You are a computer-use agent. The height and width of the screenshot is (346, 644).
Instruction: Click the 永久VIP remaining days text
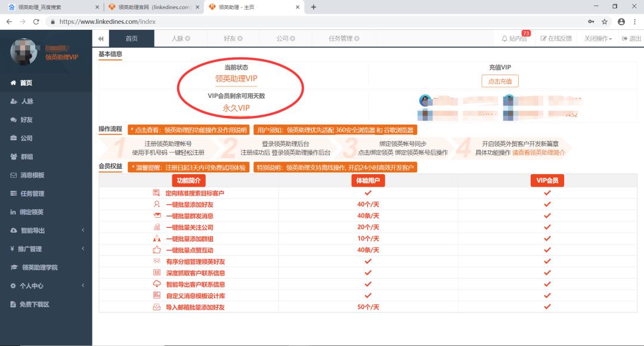[236, 108]
